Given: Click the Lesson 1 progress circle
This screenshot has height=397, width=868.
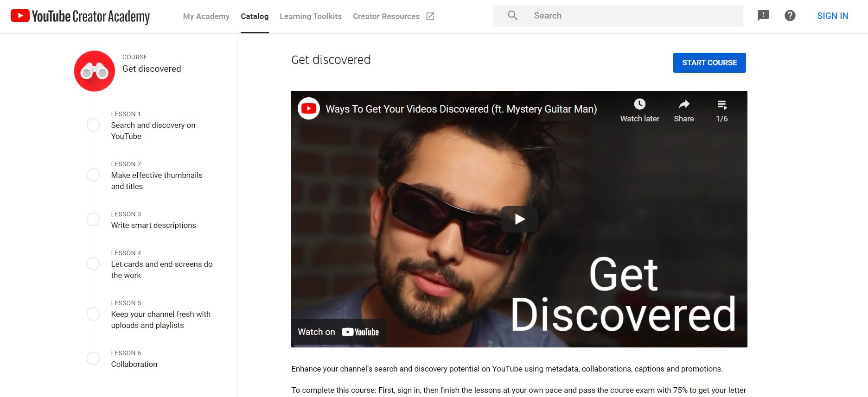Looking at the screenshot, I should 93,125.
